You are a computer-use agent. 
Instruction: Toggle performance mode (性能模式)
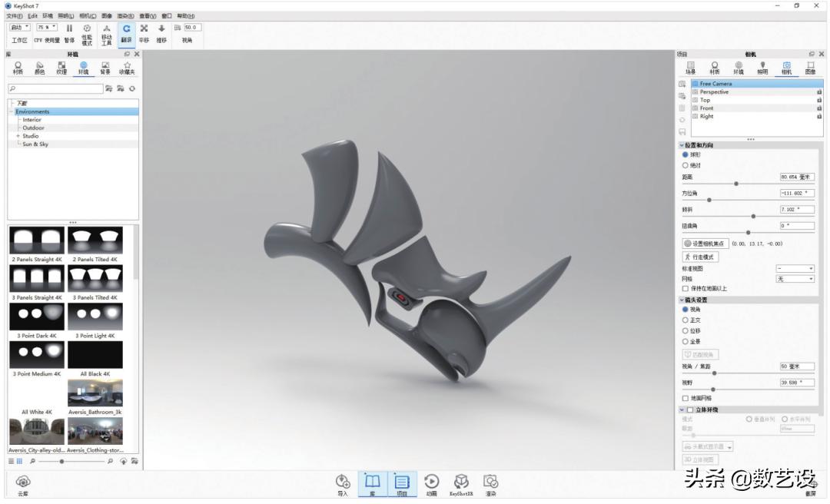click(87, 35)
